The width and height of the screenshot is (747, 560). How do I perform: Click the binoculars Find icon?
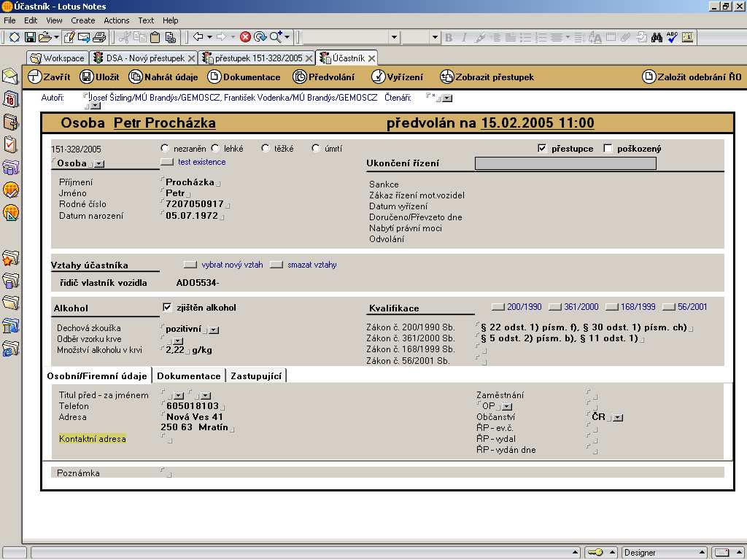click(x=657, y=37)
